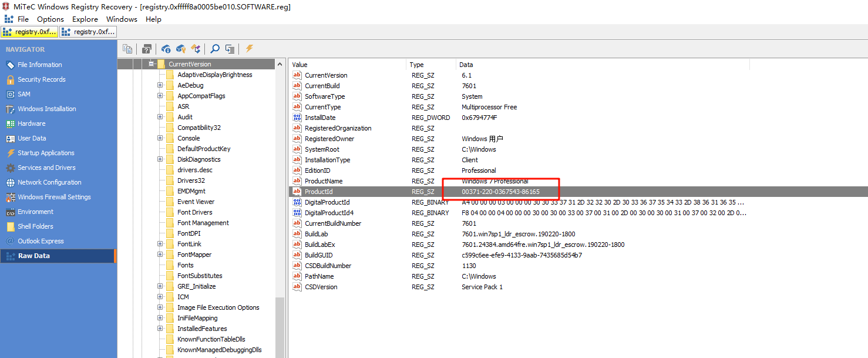Select the AdaptiveDisplayBrightness tree key

tap(215, 75)
